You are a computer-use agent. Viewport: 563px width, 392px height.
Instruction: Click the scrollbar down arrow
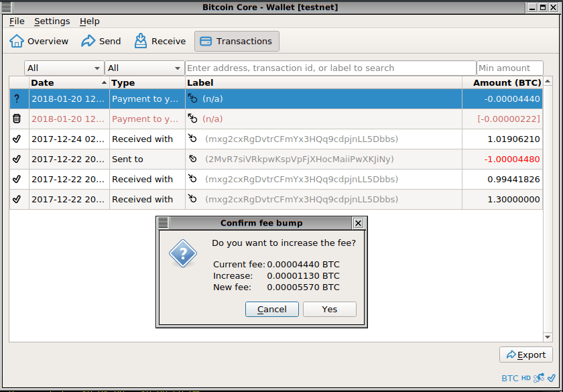[x=547, y=336]
